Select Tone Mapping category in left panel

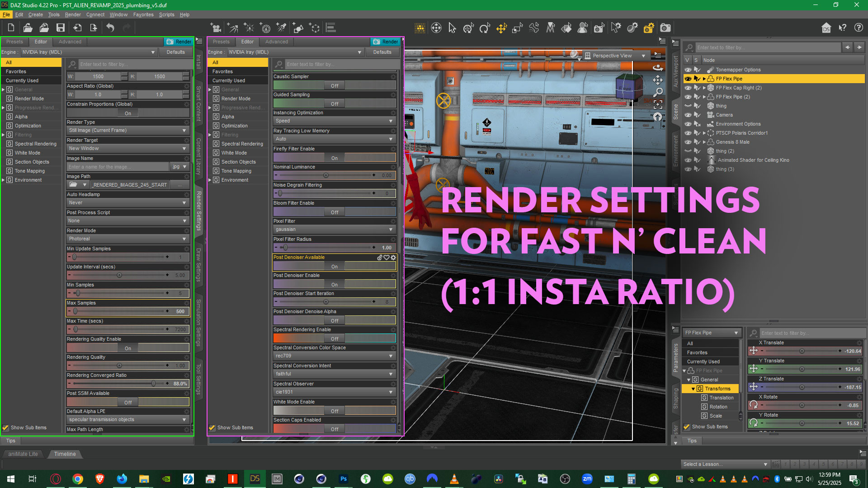click(30, 171)
